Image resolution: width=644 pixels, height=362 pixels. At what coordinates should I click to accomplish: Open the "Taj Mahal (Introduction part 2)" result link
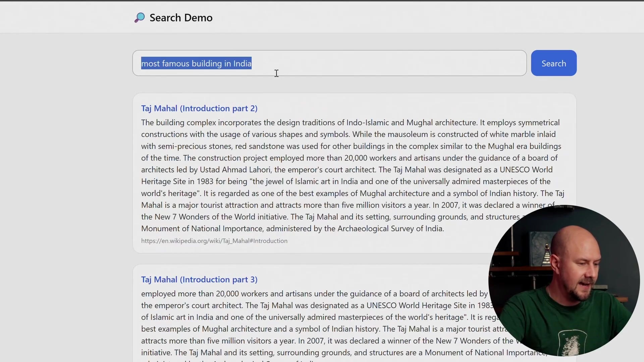[x=199, y=108]
